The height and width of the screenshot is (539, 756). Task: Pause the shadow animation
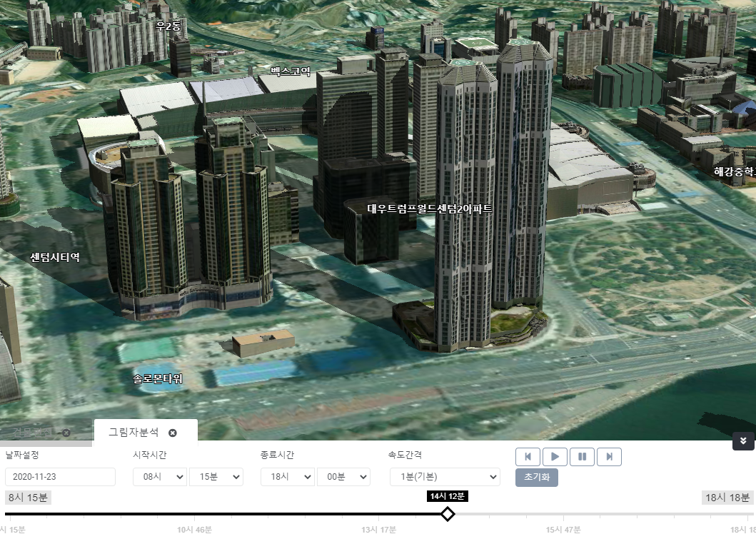pos(582,457)
